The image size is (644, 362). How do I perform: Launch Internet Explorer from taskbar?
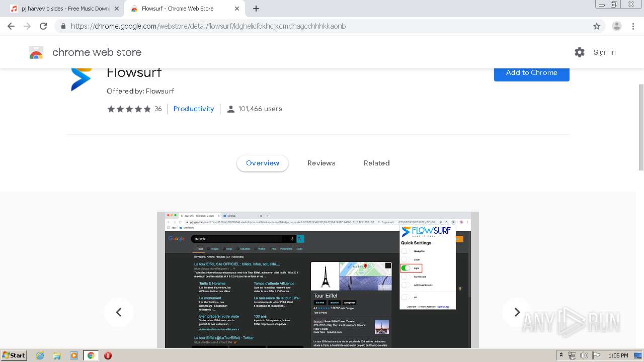pos(40,355)
